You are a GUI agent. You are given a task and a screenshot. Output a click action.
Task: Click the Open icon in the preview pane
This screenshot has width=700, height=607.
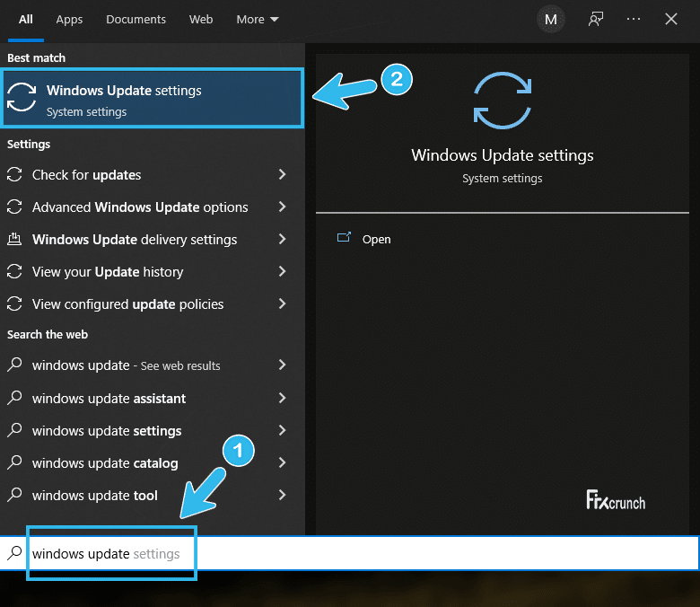[x=344, y=238]
